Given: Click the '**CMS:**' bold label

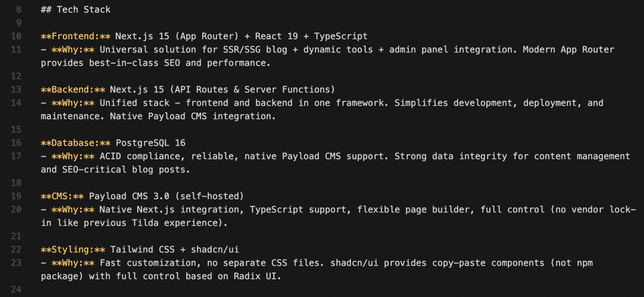Looking at the screenshot, I should pyautogui.click(x=62, y=196).
